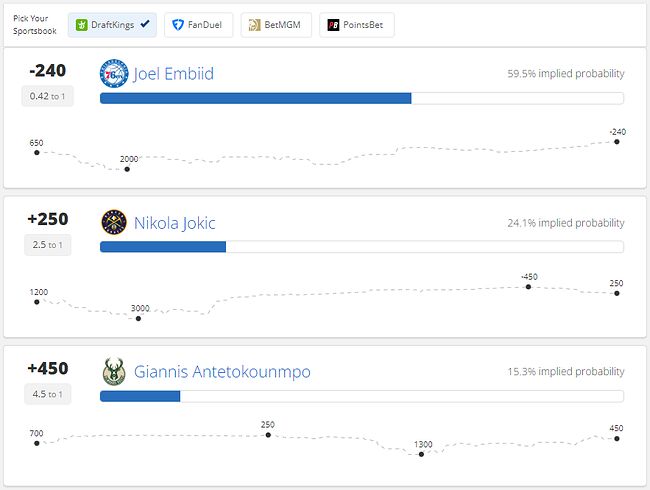Image resolution: width=650 pixels, height=490 pixels.
Task: Open Joel Embiid player link
Action: [x=173, y=74]
